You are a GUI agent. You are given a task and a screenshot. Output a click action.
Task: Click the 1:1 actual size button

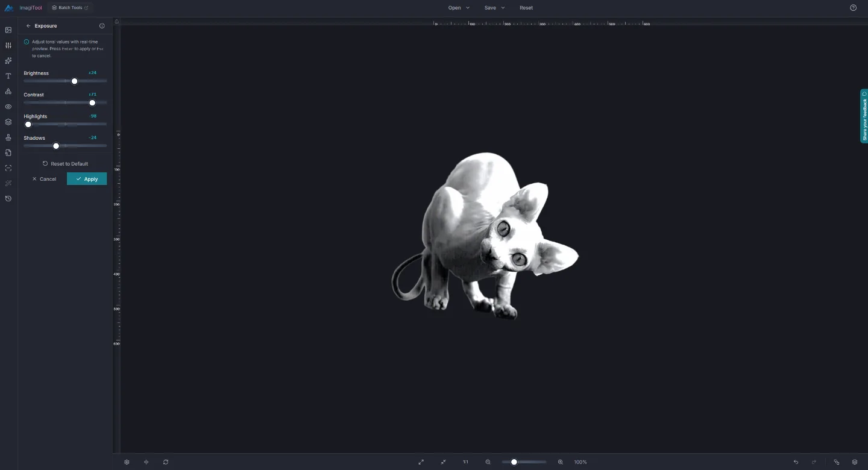point(465,462)
